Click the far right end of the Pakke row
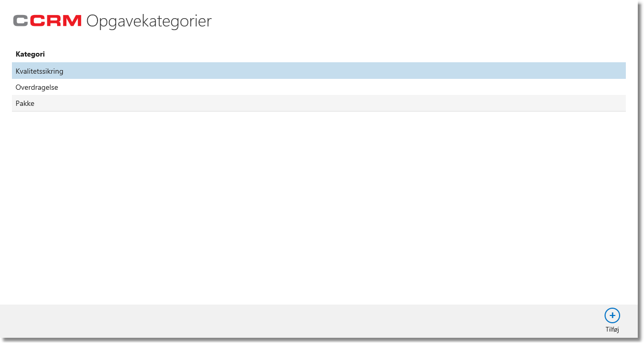Image resolution: width=644 pixels, height=344 pixels. (x=618, y=103)
